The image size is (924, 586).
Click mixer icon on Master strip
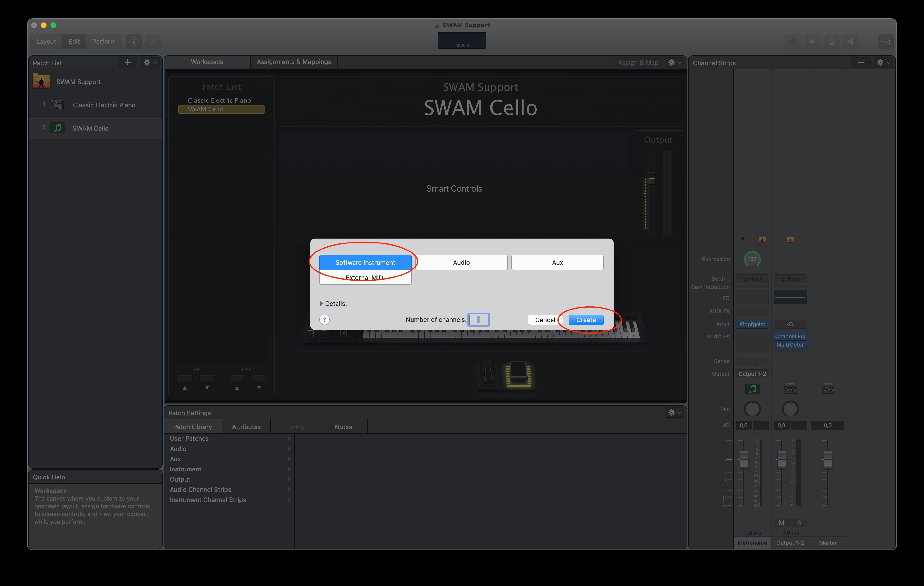pyautogui.click(x=828, y=389)
